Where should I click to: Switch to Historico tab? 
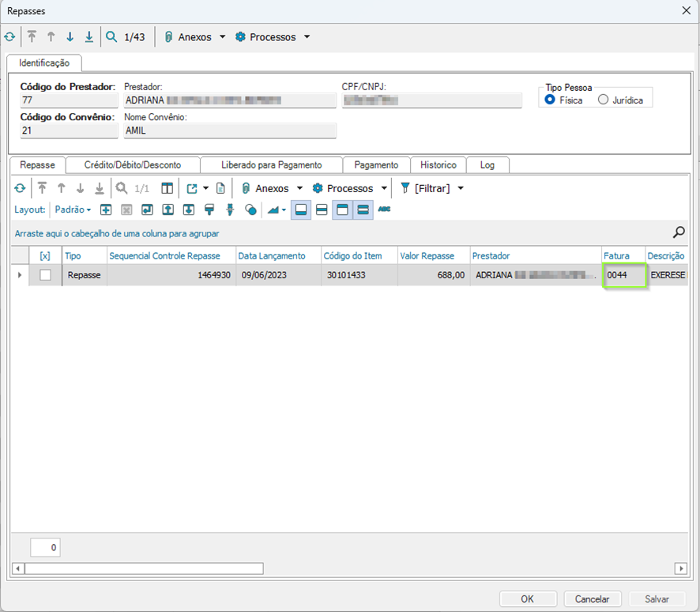[x=438, y=164]
